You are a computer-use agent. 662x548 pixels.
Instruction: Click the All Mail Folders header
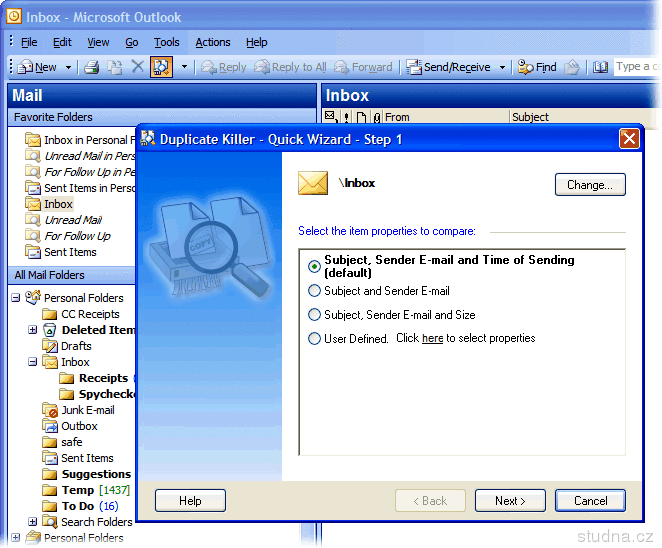(x=71, y=275)
